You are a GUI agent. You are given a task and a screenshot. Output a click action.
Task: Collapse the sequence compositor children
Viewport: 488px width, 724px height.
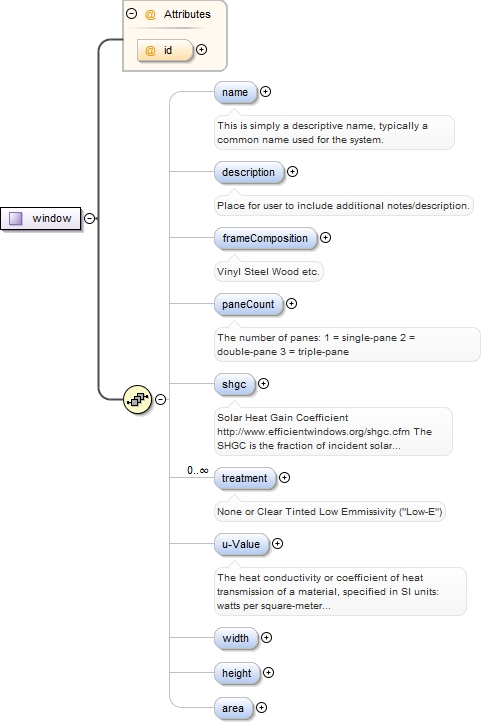click(x=160, y=399)
